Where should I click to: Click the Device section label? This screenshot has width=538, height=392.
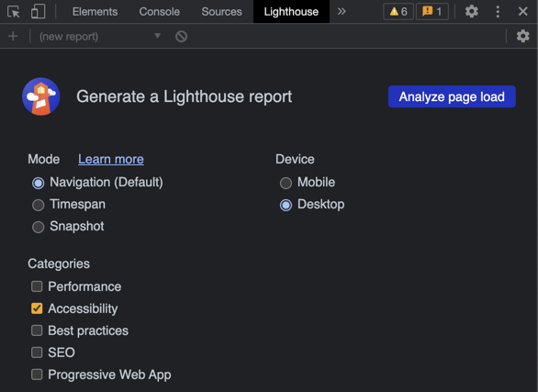295,159
